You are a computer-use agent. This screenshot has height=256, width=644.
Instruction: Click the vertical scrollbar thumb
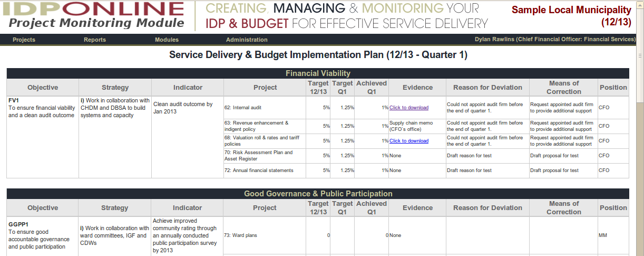(x=640, y=55)
